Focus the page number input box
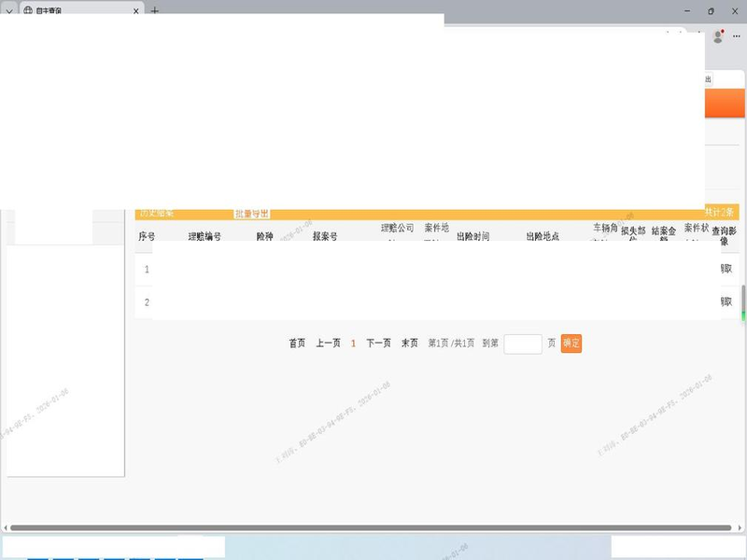The image size is (747, 560). [523, 343]
